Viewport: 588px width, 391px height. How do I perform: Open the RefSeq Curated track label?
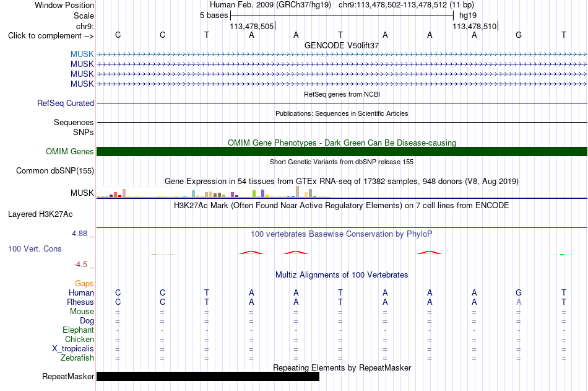(x=66, y=103)
